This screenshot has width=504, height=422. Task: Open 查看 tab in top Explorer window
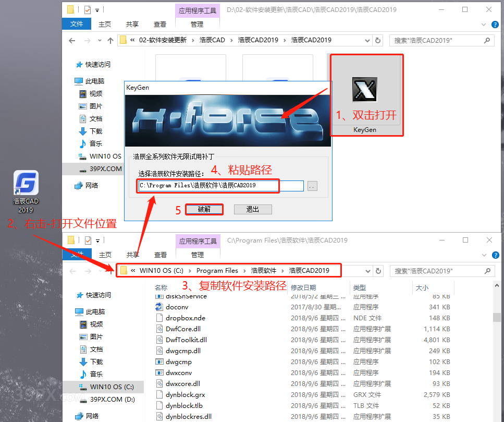point(160,24)
